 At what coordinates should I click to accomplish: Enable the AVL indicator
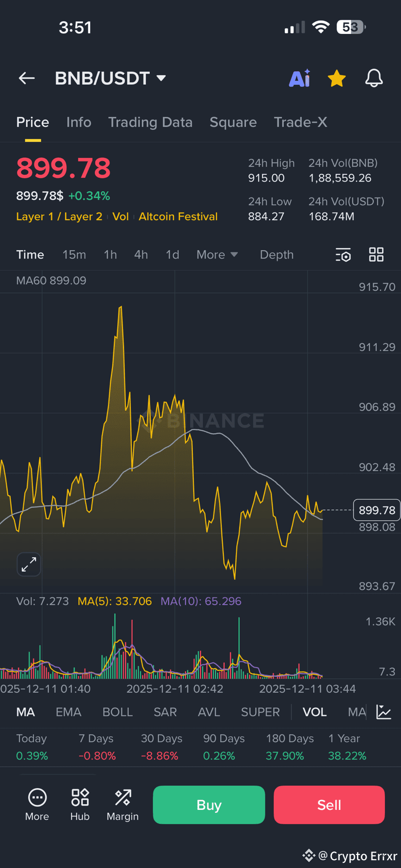click(209, 712)
